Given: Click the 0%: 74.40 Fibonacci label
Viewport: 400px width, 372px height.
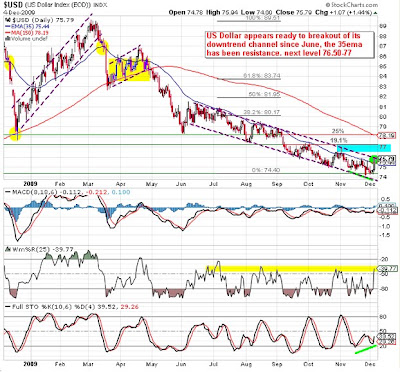Looking at the screenshot, I should [x=265, y=170].
